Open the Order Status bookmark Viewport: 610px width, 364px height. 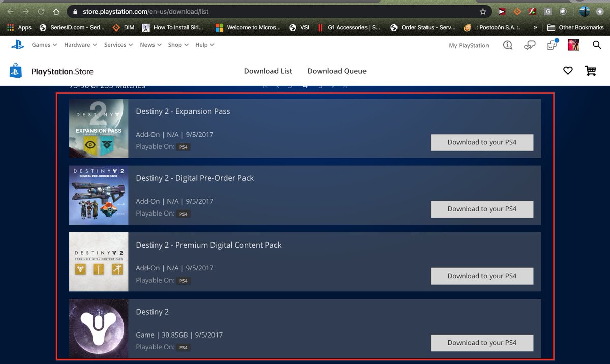[x=423, y=27]
